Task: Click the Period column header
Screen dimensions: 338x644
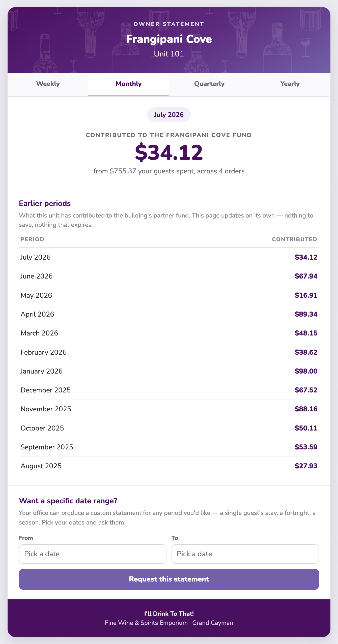Action: [32, 239]
